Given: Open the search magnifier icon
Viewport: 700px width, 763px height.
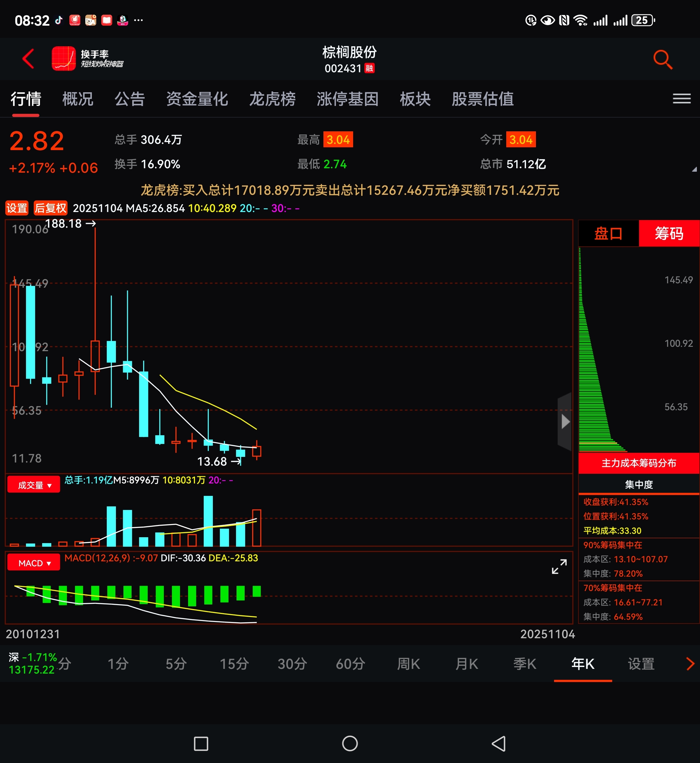Looking at the screenshot, I should (x=662, y=59).
